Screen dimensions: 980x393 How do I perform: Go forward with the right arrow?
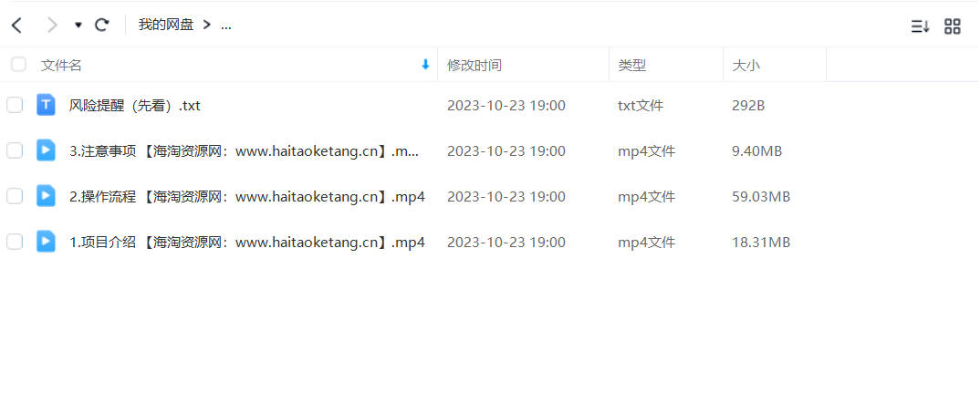click(x=52, y=25)
